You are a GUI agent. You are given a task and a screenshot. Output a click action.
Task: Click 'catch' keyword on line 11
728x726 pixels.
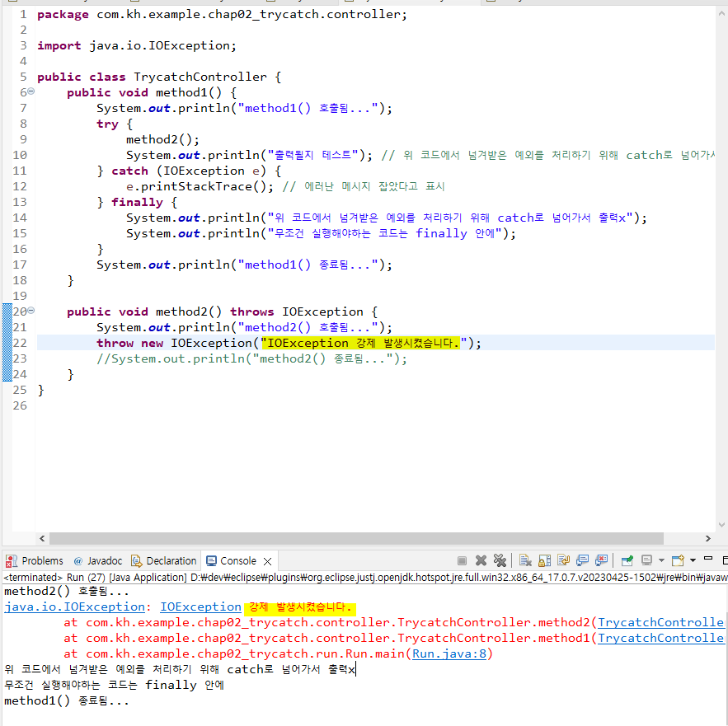[x=129, y=171]
